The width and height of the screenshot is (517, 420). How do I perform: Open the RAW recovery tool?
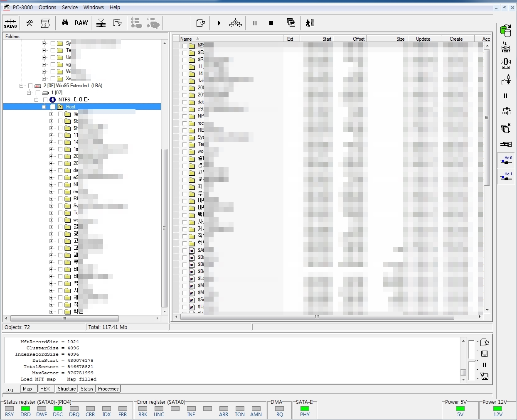pyautogui.click(x=81, y=23)
